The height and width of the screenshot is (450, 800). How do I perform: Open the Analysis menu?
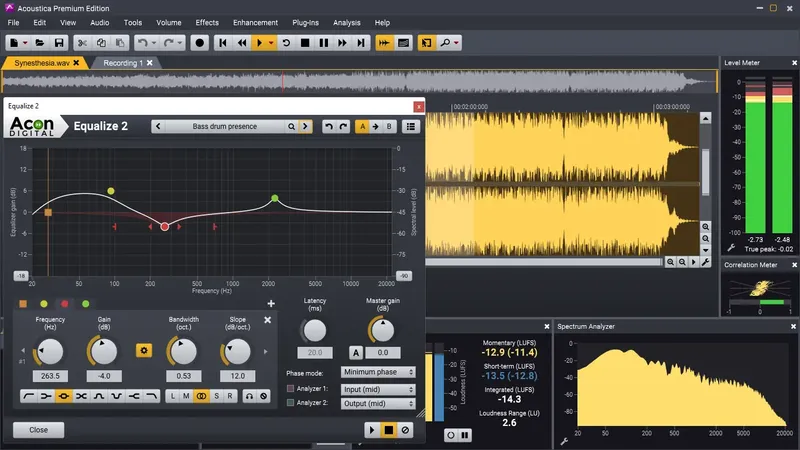[347, 22]
